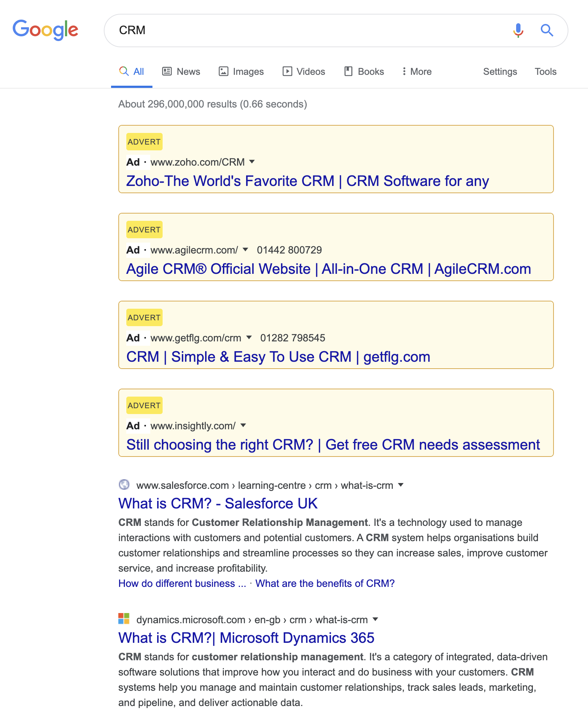The height and width of the screenshot is (722, 588).
Task: Expand dropdown arrow next to zoho.com/CRM
Action: (x=252, y=162)
